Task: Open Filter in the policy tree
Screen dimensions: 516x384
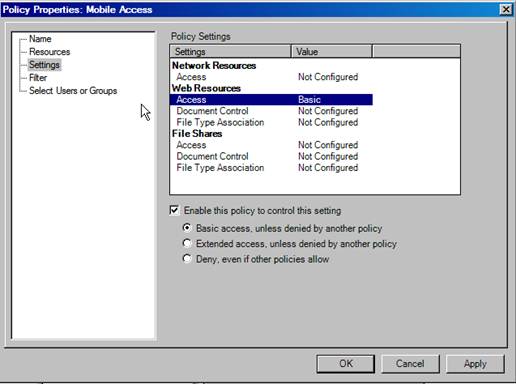Action: [38, 78]
